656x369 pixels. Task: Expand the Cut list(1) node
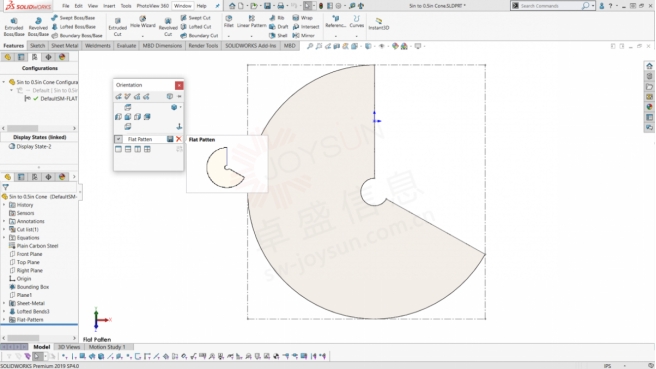tap(4, 230)
